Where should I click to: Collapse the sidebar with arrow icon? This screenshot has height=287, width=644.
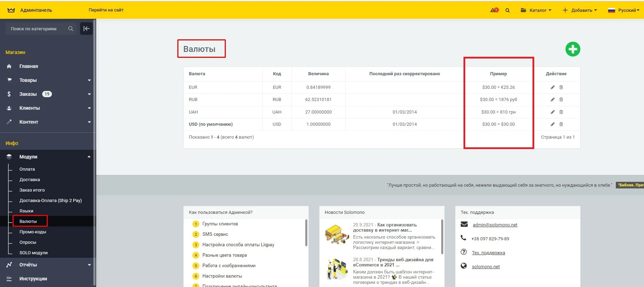[x=86, y=29]
